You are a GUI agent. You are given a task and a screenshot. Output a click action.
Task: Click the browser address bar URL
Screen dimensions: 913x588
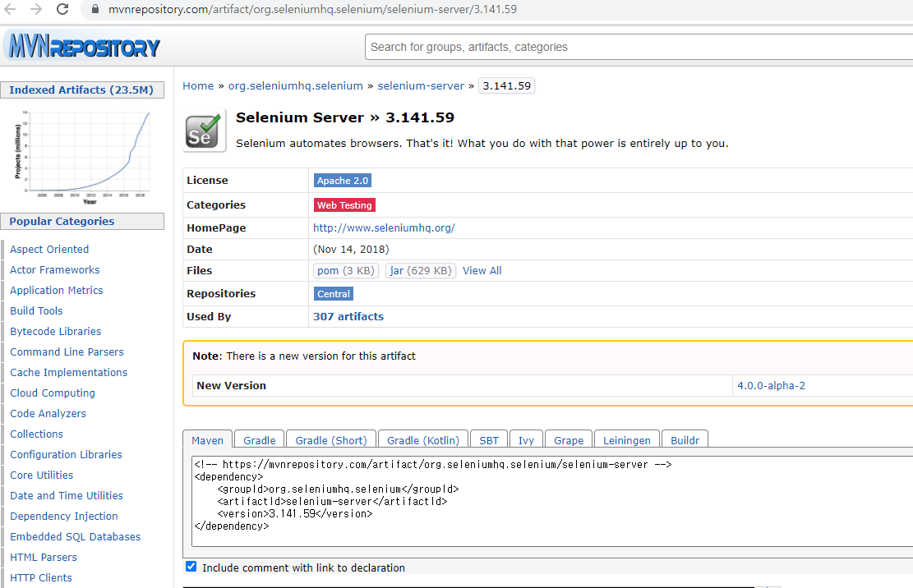pyautogui.click(x=312, y=9)
